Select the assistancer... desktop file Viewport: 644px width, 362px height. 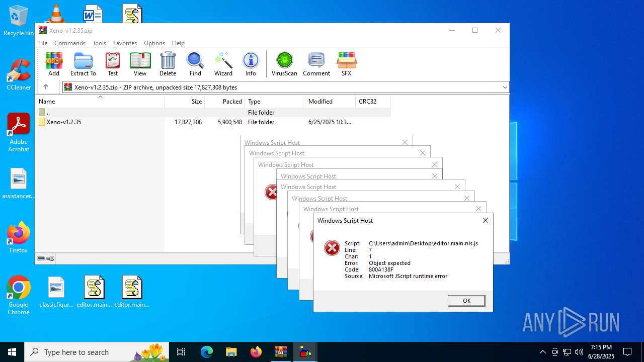click(x=19, y=184)
